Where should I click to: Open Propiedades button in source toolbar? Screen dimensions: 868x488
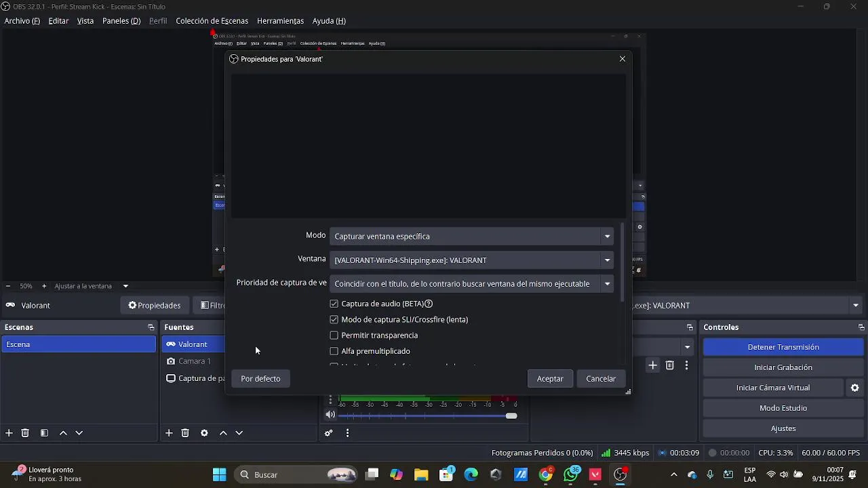tap(155, 306)
